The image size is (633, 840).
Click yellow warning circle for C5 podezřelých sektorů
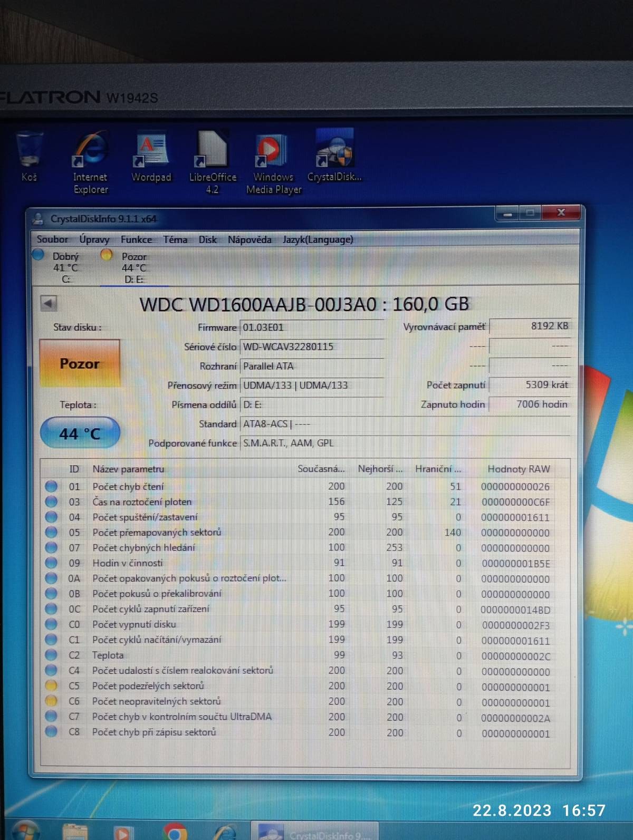51,685
